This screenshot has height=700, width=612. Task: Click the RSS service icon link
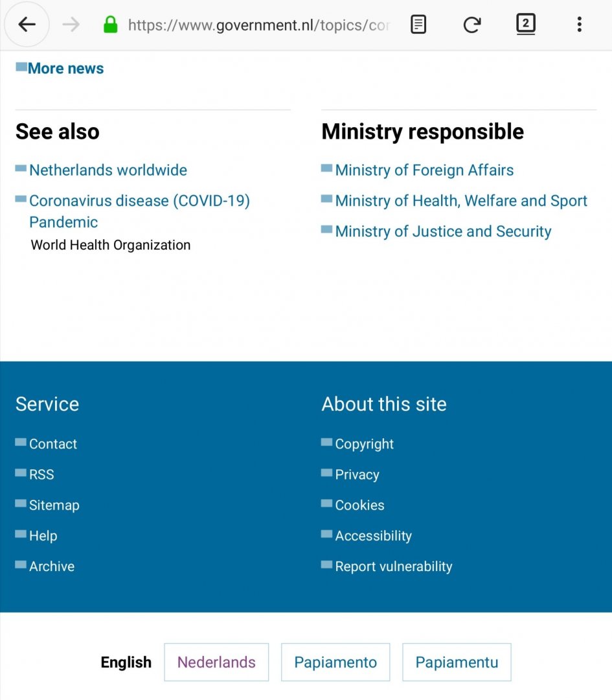pyautogui.click(x=41, y=474)
